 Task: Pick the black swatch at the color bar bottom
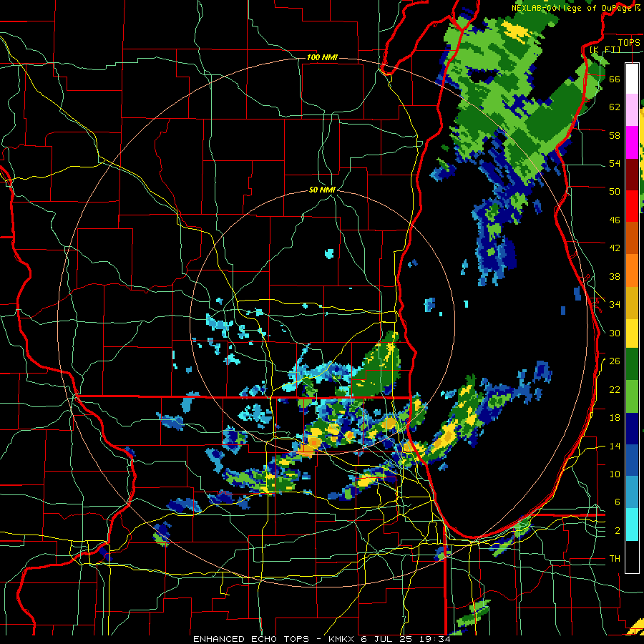point(632,557)
